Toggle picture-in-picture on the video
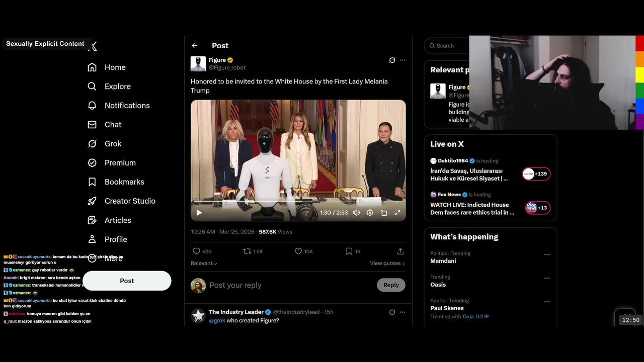 (x=384, y=213)
